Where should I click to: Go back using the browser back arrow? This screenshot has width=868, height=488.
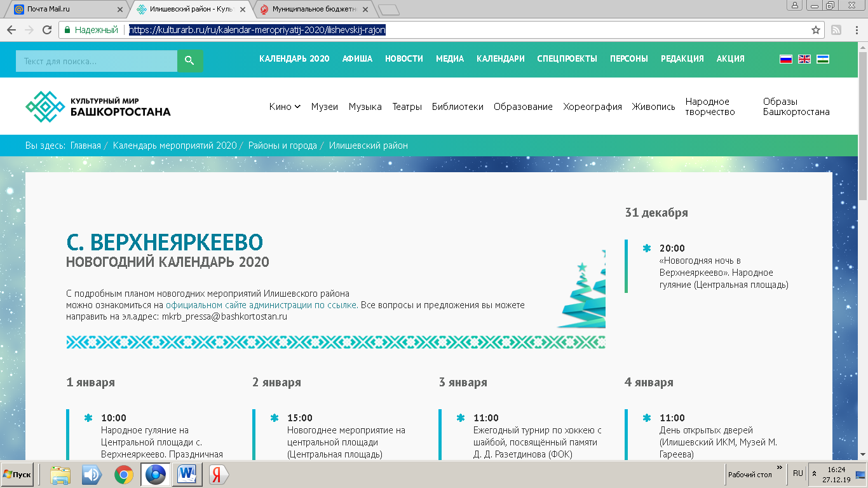coord(11,30)
